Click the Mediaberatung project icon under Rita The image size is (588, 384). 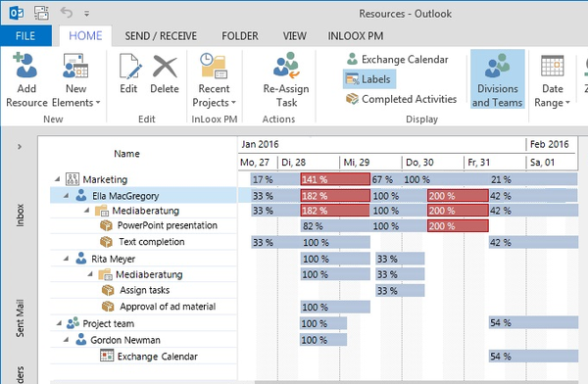[106, 275]
